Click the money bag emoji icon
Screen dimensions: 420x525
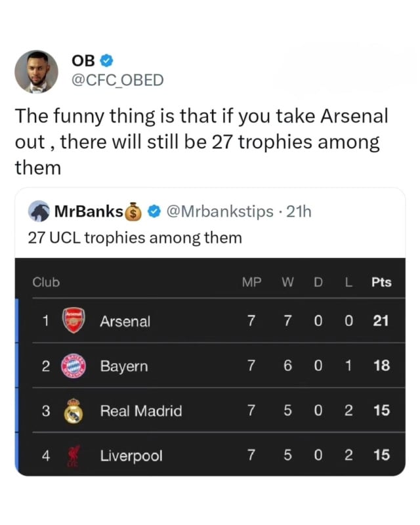133,211
